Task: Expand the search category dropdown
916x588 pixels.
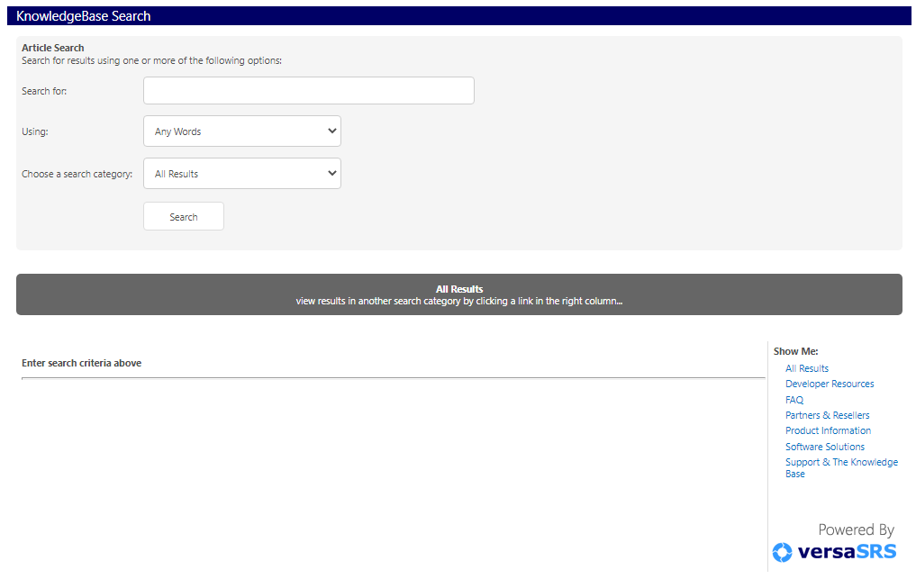Action: tap(241, 174)
